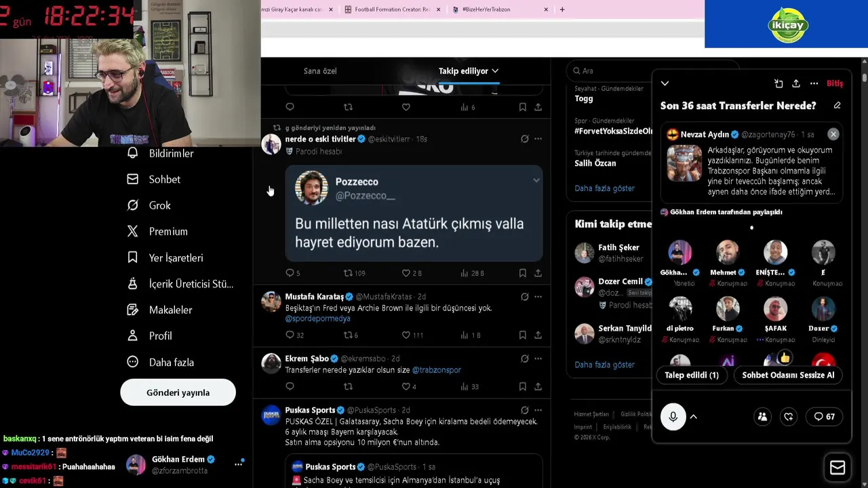Image resolution: width=868 pixels, height=488 pixels.
Task: Expand the embedded Pozzecco tweet chevron
Action: (x=536, y=180)
